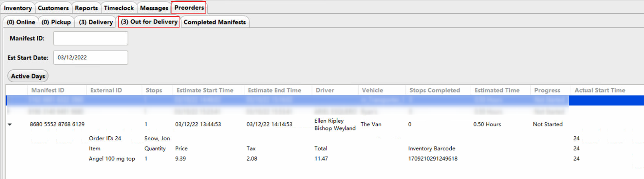
Task: Select the Preorders tab
Action: pyautogui.click(x=189, y=8)
